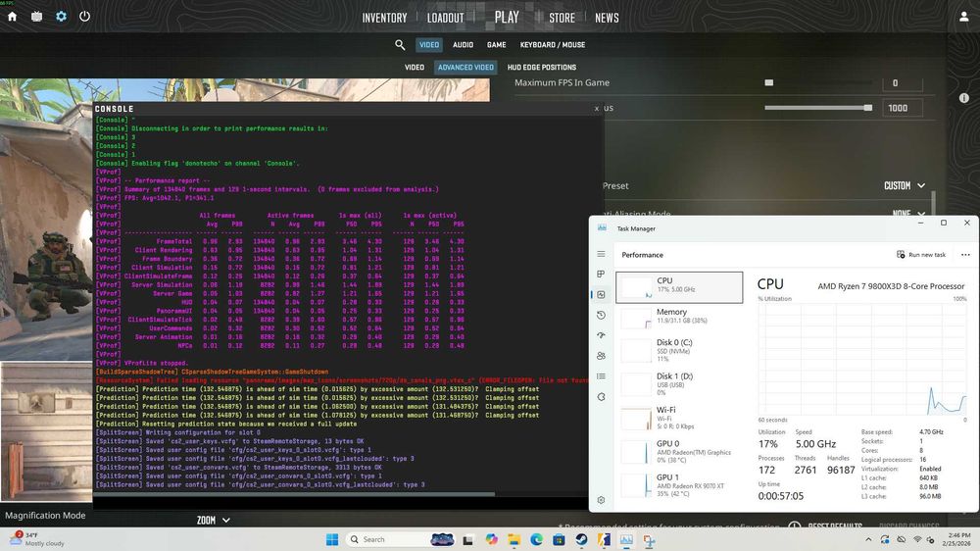Open the watch matches TV icon
The image size is (980, 551).
[x=37, y=17]
